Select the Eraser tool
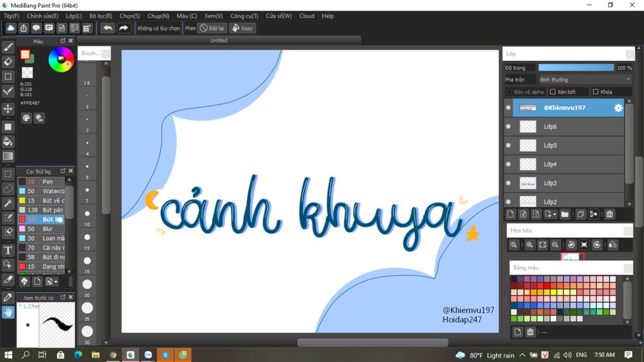The height and width of the screenshot is (362, 644). (x=8, y=62)
